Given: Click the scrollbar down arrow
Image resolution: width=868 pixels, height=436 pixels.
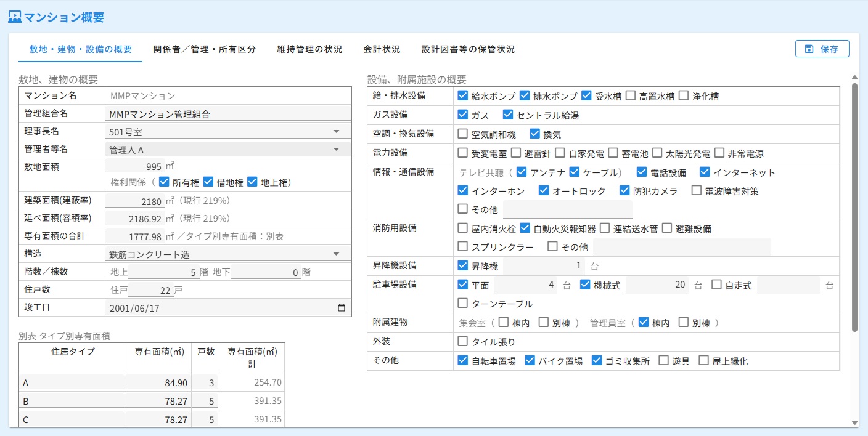Looking at the screenshot, I should (854, 422).
